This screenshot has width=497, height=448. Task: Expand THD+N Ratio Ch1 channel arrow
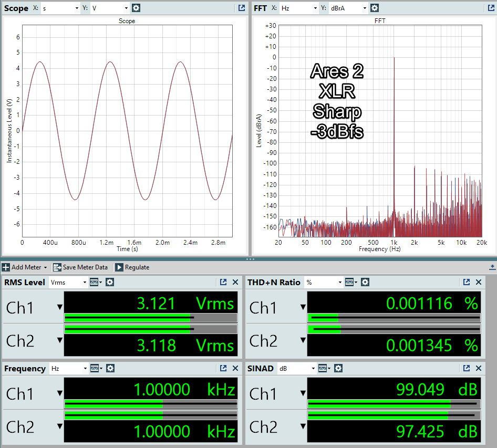(x=303, y=307)
